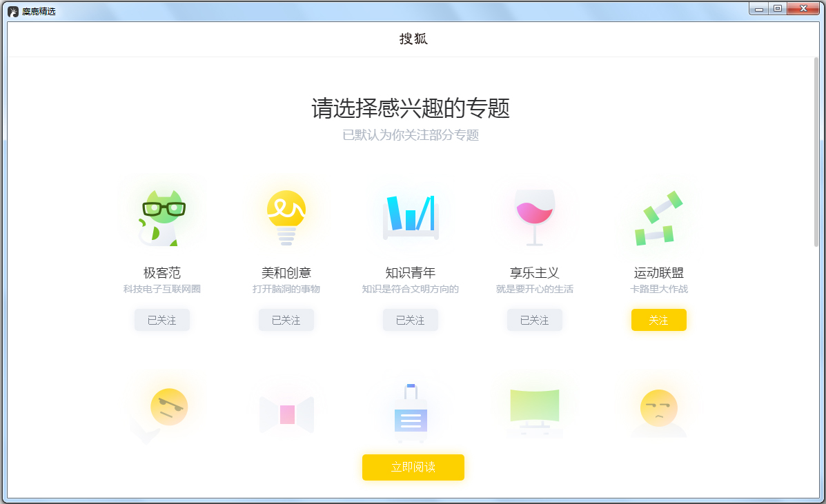Toggle 已关注 under 美和创意
Image resolution: width=826 pixels, height=504 pixels.
click(x=286, y=320)
